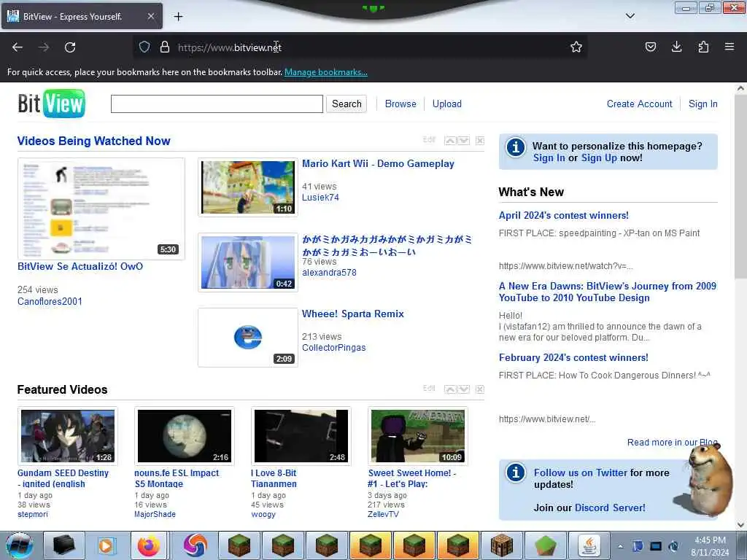Move Featured Videos section up
This screenshot has width=747, height=560.
[x=450, y=389]
